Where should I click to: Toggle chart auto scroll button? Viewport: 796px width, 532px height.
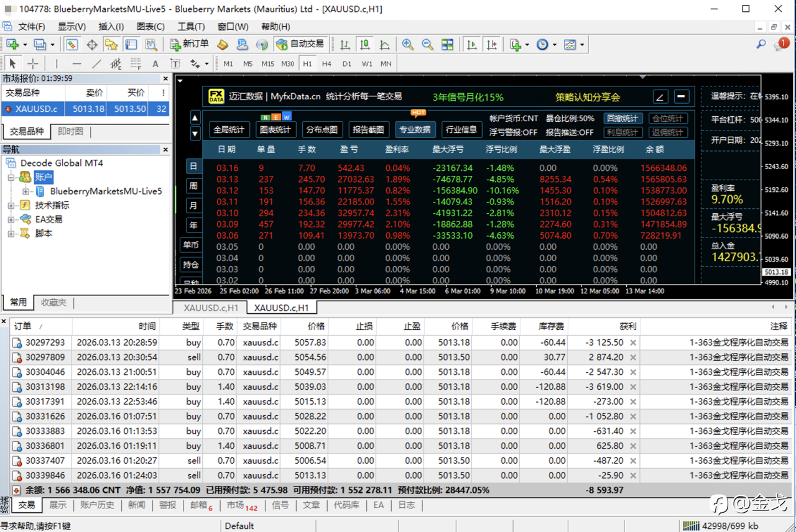pyautogui.click(x=472, y=44)
